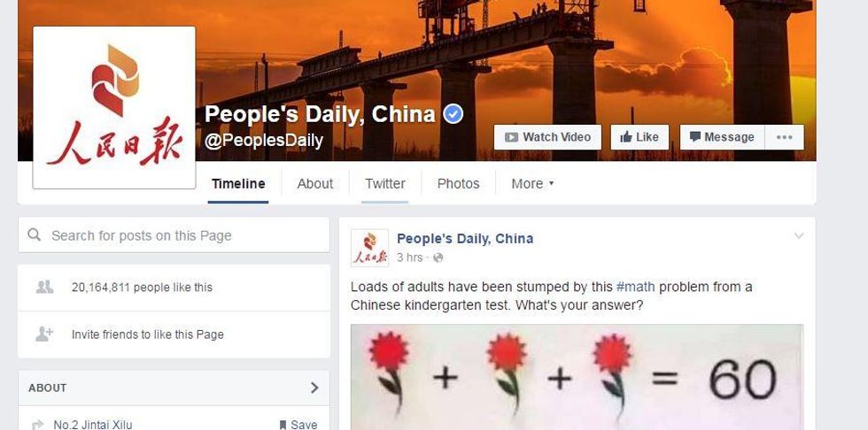Click the People's Daily profile logo picture
Viewport: 868px width, 430px height.
pos(114,107)
